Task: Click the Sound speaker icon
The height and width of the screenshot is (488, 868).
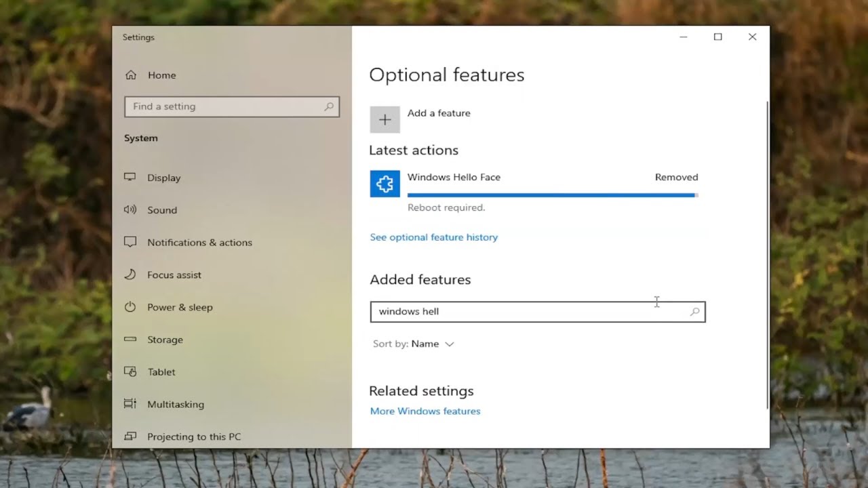Action: coord(130,210)
